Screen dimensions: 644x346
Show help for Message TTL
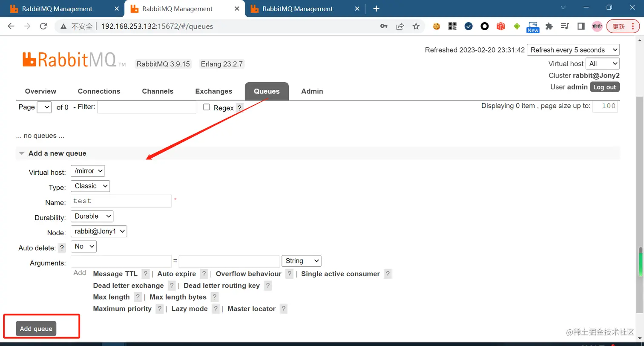(x=146, y=274)
